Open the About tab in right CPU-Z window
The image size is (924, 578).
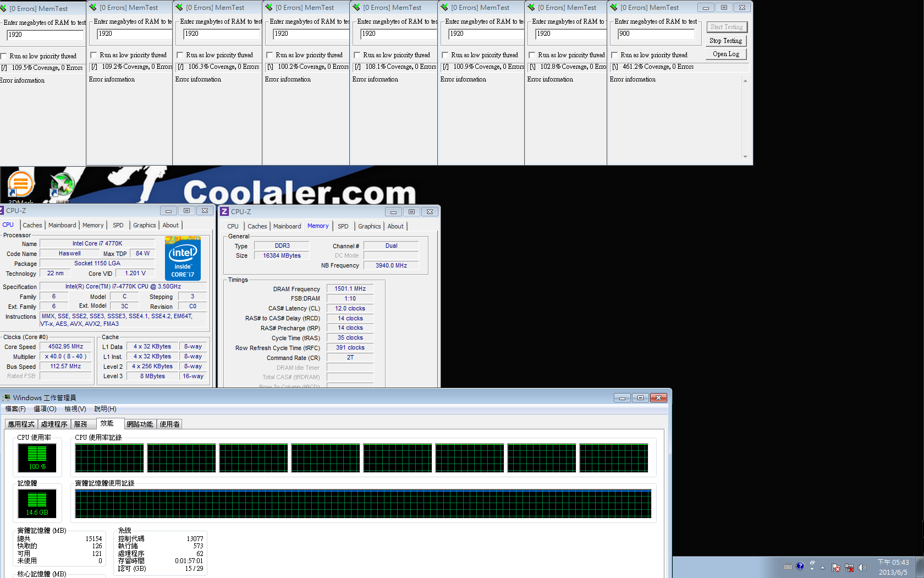tap(395, 226)
